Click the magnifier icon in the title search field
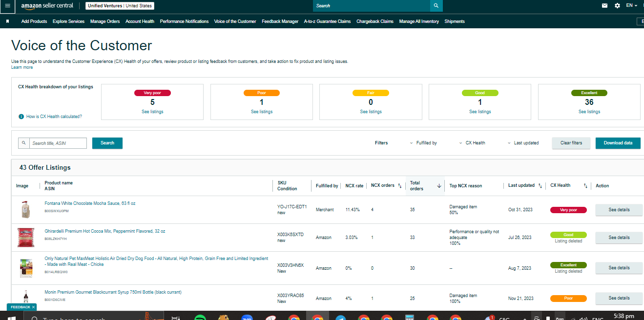Image resolution: width=644 pixels, height=320 pixels. coord(24,143)
